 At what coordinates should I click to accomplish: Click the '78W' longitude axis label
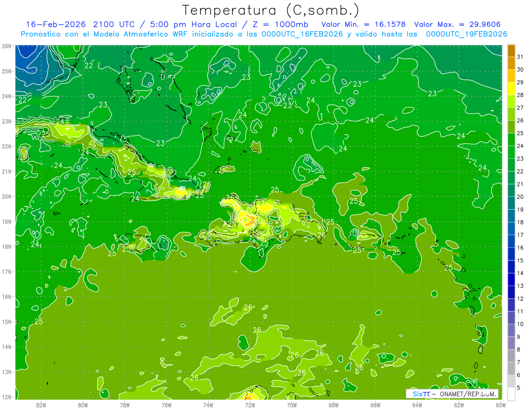tap(125, 404)
